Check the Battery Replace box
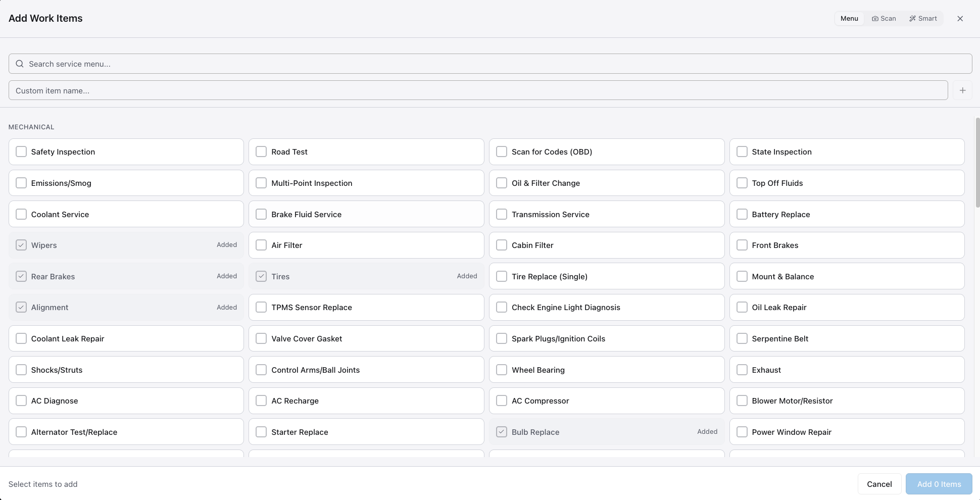Screen dimensions: 980x500 742,214
